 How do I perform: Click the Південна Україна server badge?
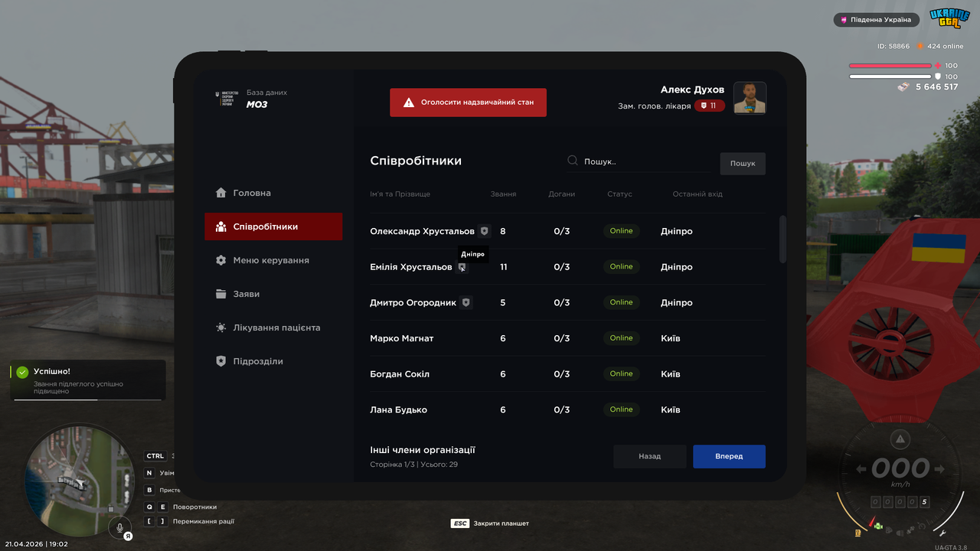[877, 20]
